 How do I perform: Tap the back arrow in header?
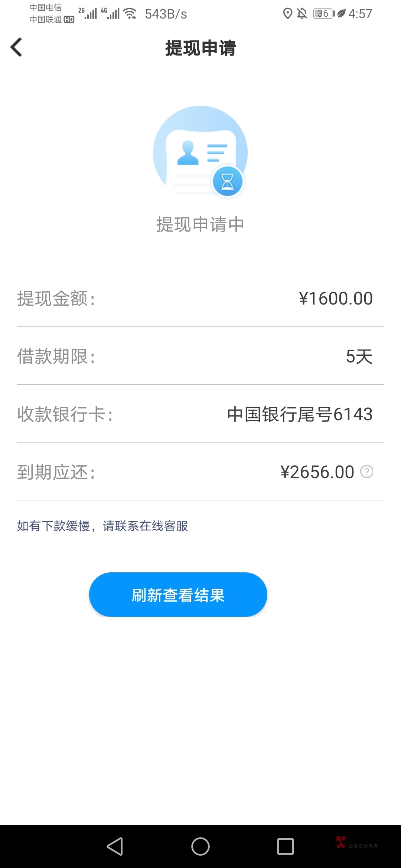[17, 47]
